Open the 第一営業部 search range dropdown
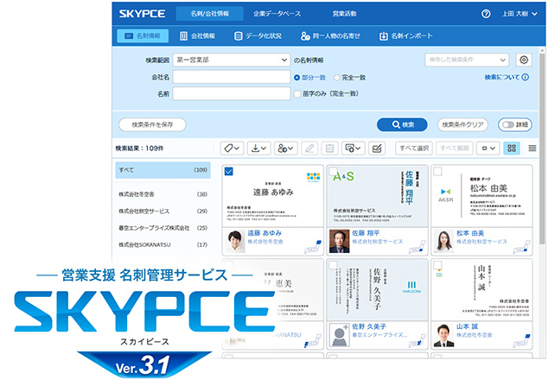Image resolution: width=548 pixels, height=392 pixels. (x=232, y=60)
